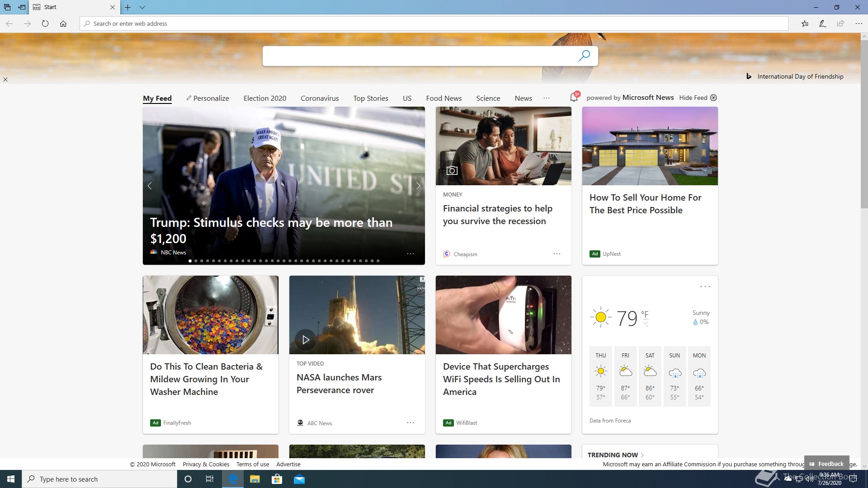The image size is (868, 488).
Task: Select Fahrenheit temperature unit
Action: (645, 314)
